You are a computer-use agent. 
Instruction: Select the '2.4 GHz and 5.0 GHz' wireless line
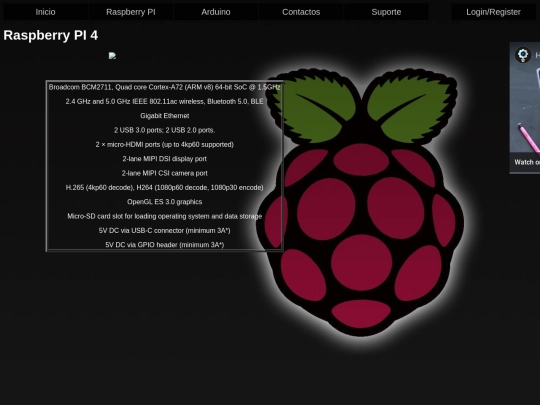[165, 102]
